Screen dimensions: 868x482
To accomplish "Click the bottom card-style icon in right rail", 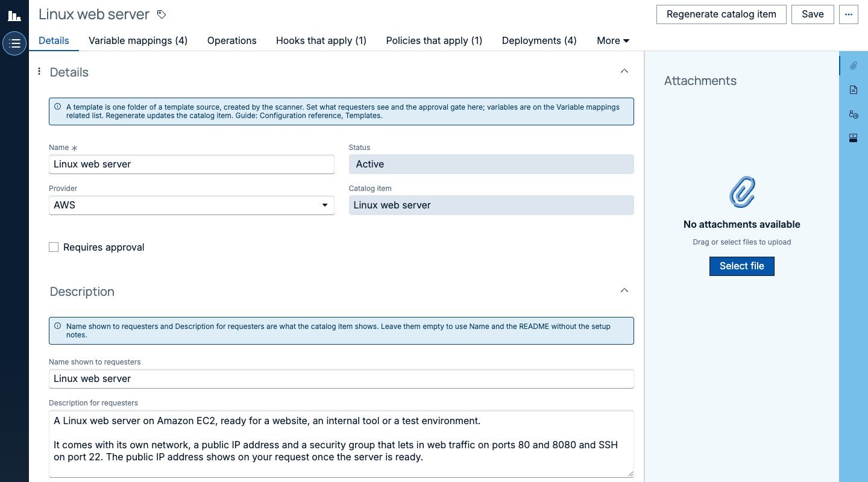I will pyautogui.click(x=854, y=138).
